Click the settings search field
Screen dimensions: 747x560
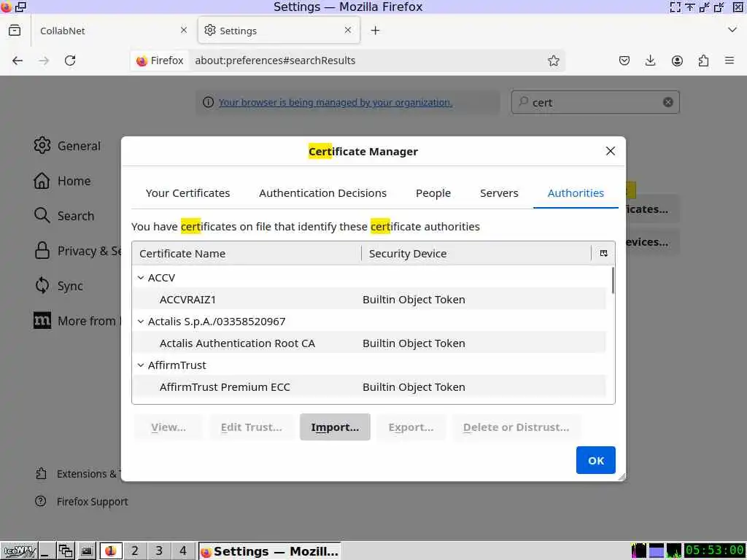point(595,102)
